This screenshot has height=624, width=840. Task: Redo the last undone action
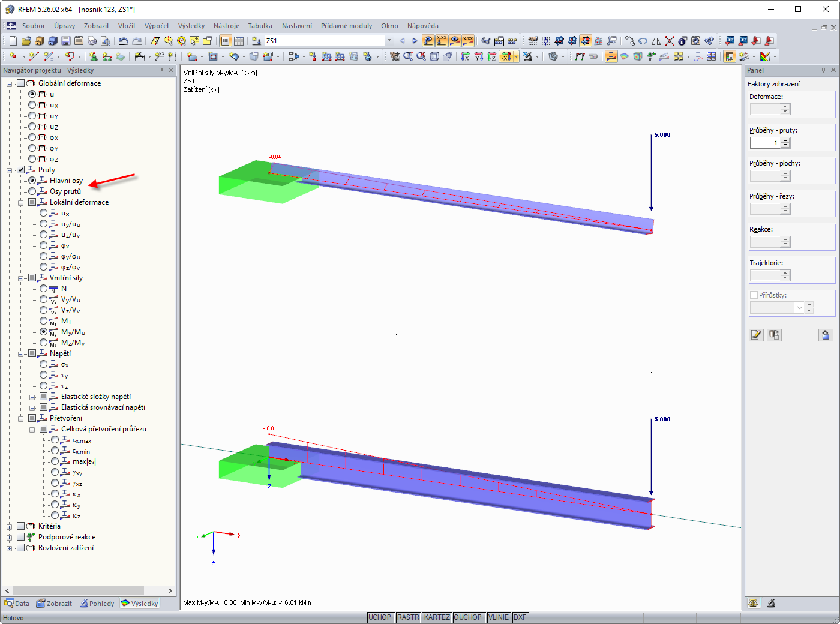pyautogui.click(x=137, y=41)
